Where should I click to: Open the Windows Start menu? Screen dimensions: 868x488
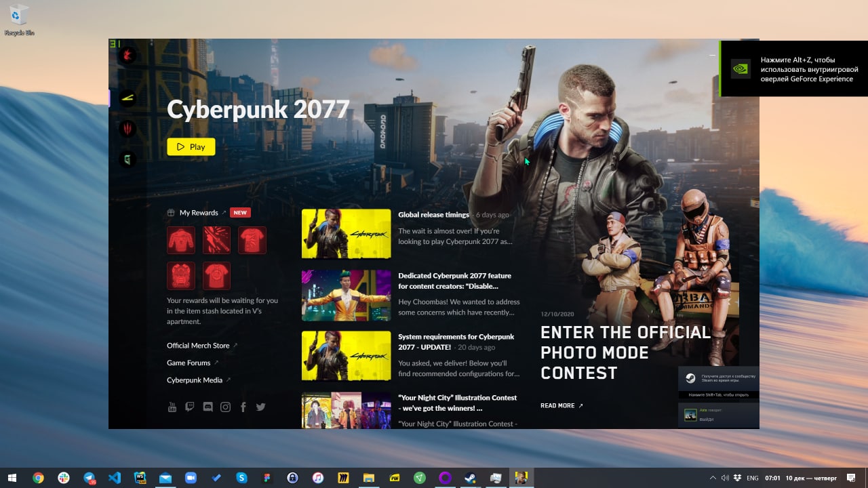pos(12,478)
